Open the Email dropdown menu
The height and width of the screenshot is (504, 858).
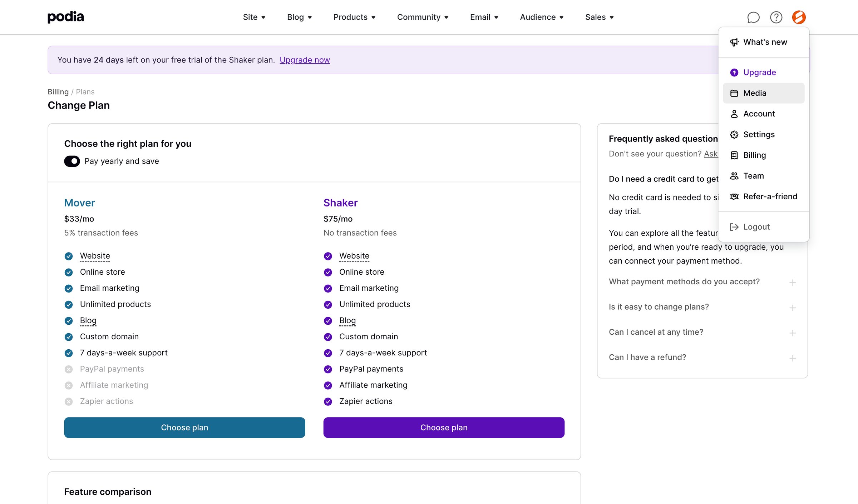pyautogui.click(x=484, y=17)
